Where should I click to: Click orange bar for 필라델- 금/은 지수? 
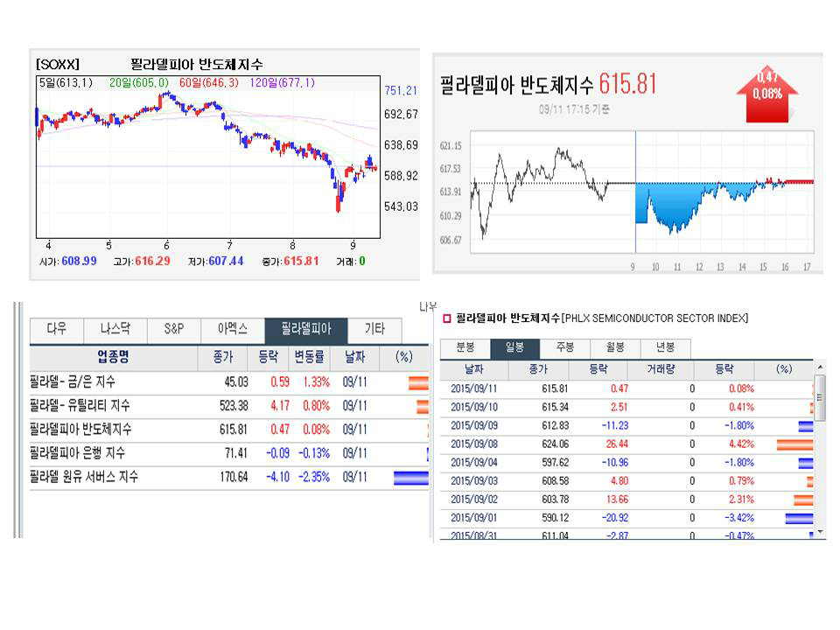coord(417,382)
